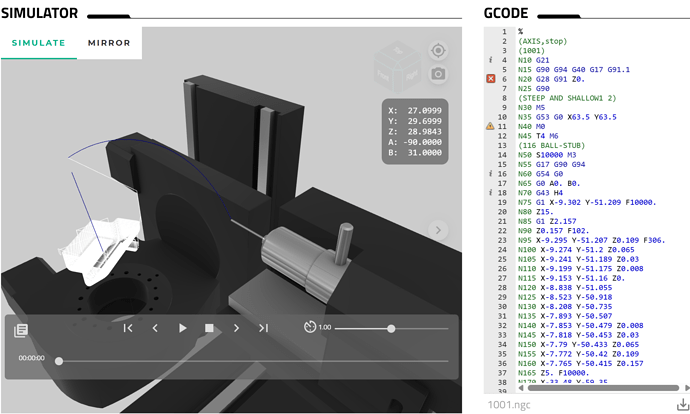The width and height of the screenshot is (690, 414).
Task: Stop the simulation playback
Action: click(x=209, y=328)
